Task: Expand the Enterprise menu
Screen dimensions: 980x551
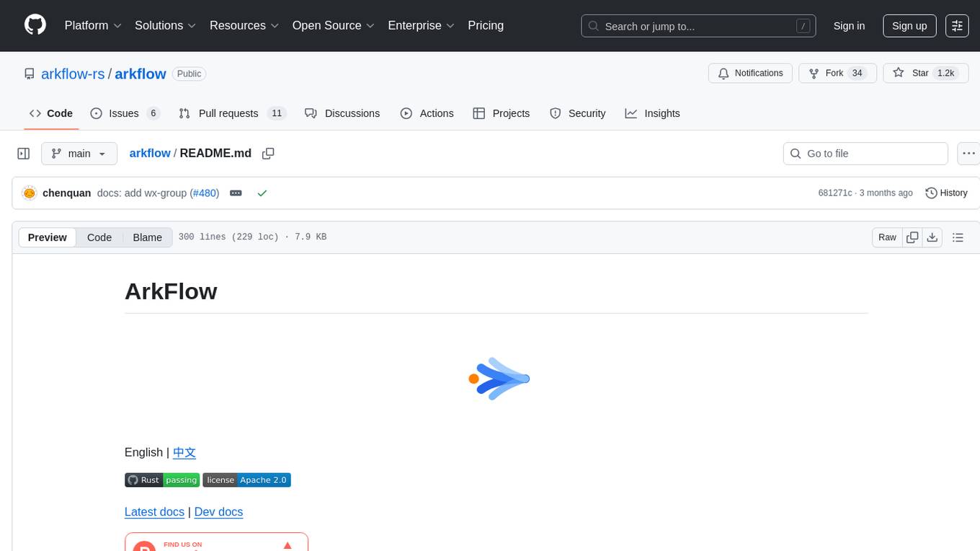Action: tap(421, 25)
